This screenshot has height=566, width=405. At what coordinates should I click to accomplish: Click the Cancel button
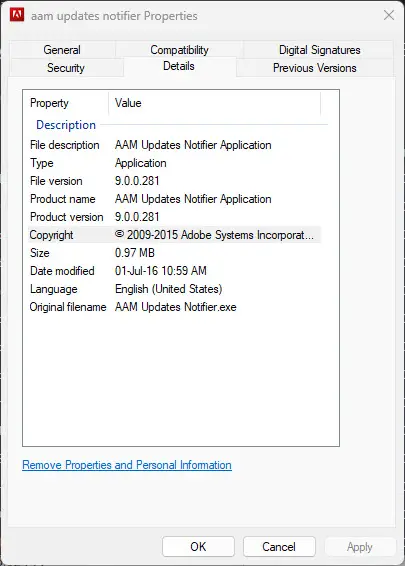point(279,547)
